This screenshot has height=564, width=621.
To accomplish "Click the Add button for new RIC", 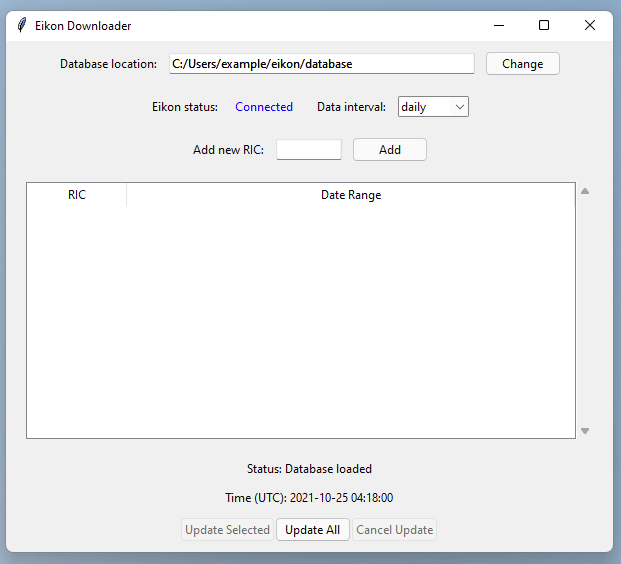I will pyautogui.click(x=390, y=149).
